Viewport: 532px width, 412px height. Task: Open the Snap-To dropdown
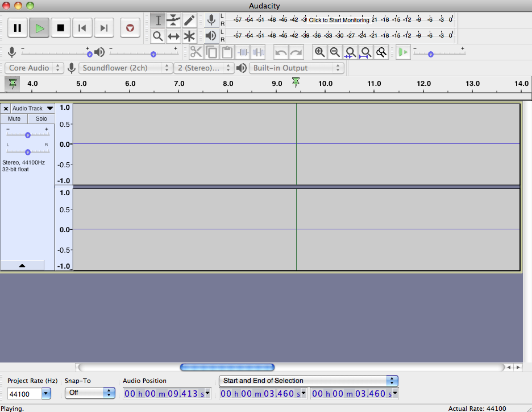pyautogui.click(x=90, y=393)
